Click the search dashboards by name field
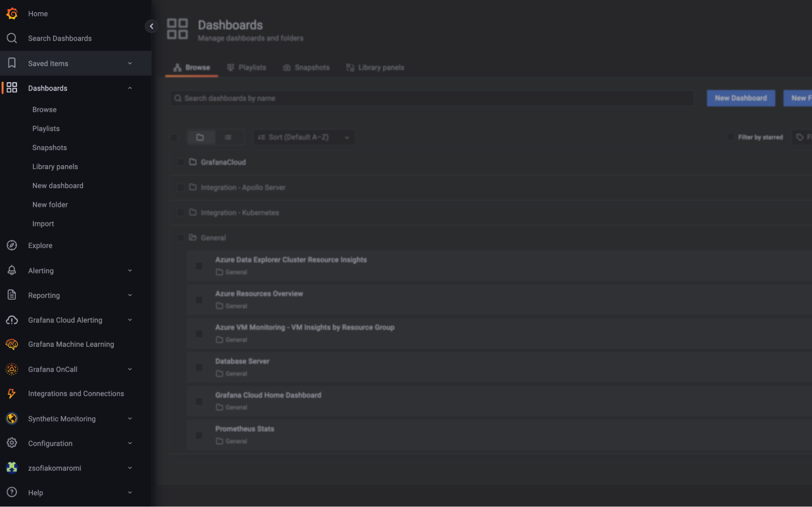This screenshot has width=812, height=507. [431, 98]
